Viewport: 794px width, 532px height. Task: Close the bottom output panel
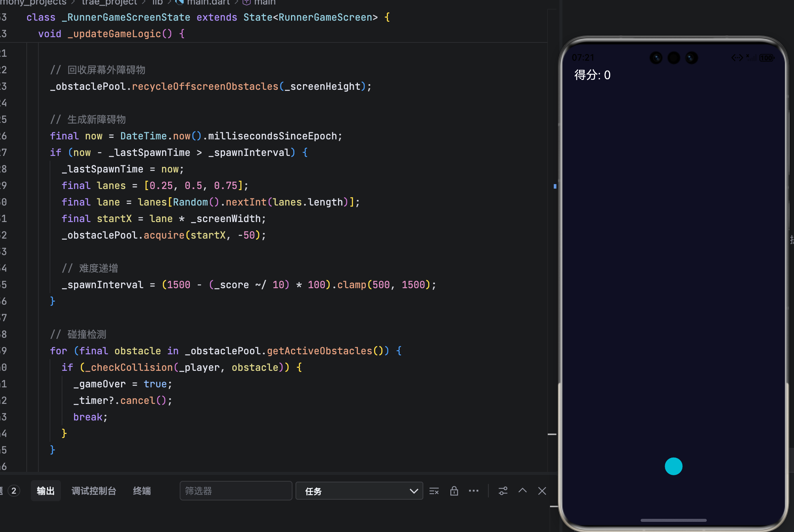(x=542, y=491)
